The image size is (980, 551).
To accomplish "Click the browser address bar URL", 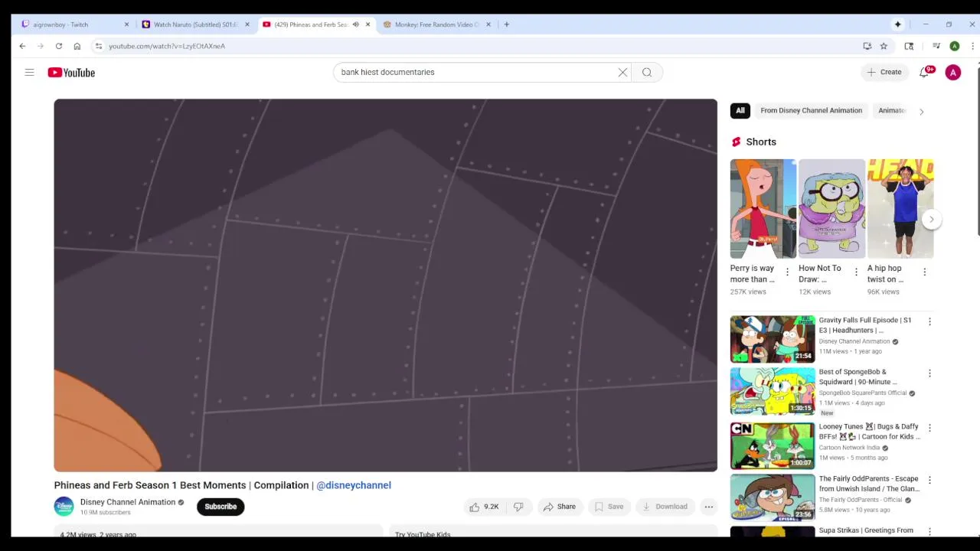I will [167, 46].
